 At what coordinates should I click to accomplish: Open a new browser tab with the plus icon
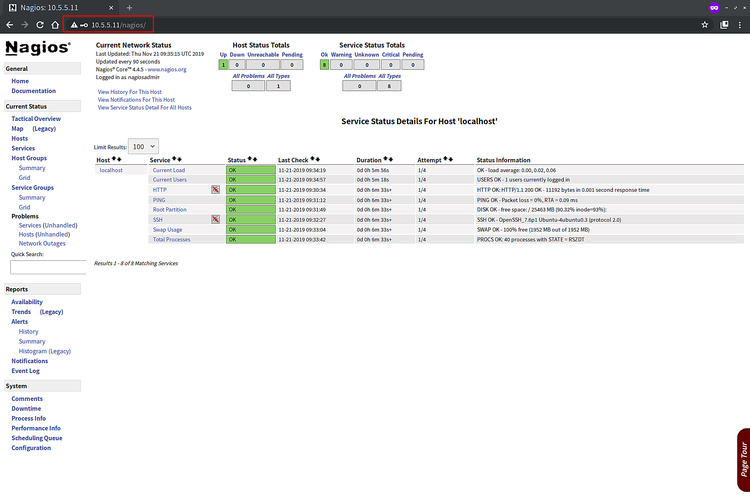[129, 7]
